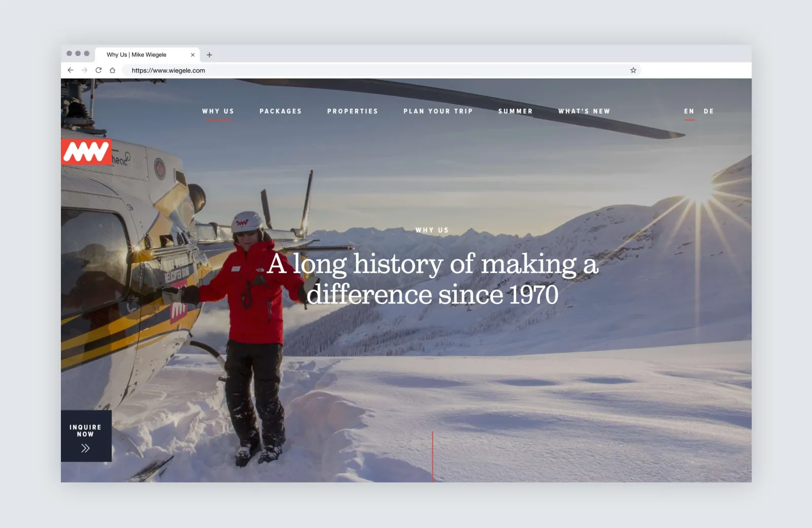812x528 pixels.
Task: Open the Packages menu item
Action: (x=281, y=111)
